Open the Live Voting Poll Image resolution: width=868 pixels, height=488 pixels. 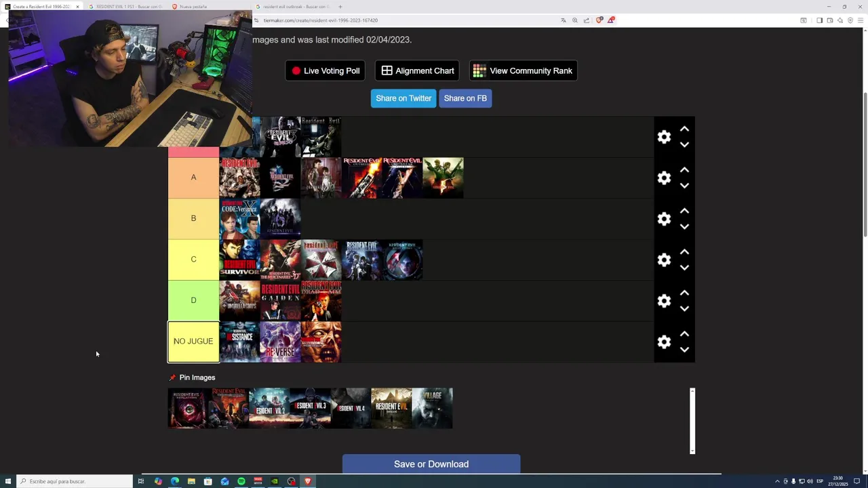click(x=325, y=70)
